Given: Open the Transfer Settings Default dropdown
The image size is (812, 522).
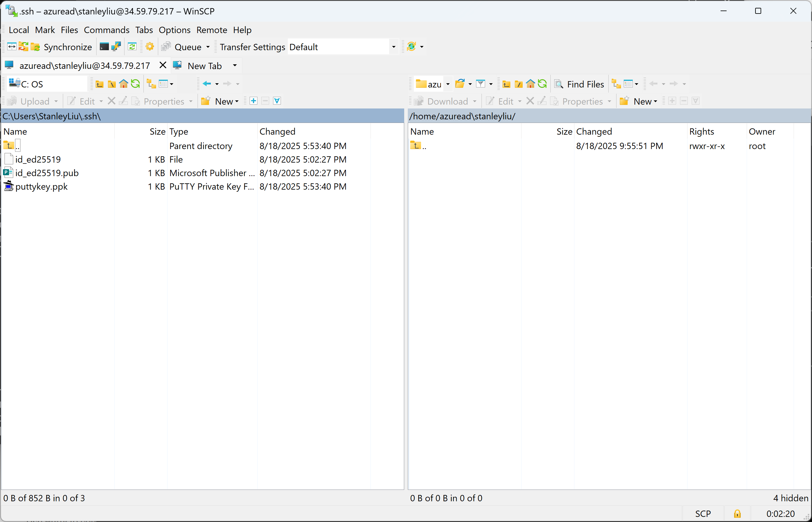Looking at the screenshot, I should click(393, 47).
